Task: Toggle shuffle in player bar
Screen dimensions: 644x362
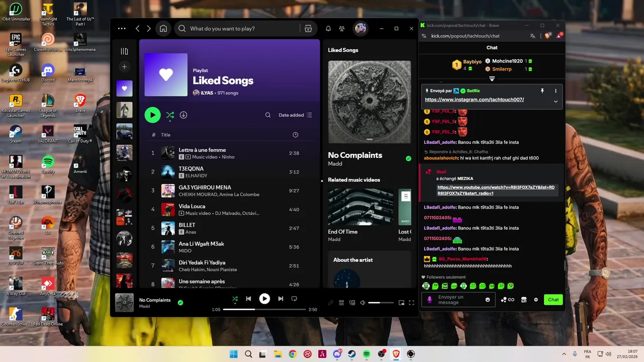Action: point(234,299)
